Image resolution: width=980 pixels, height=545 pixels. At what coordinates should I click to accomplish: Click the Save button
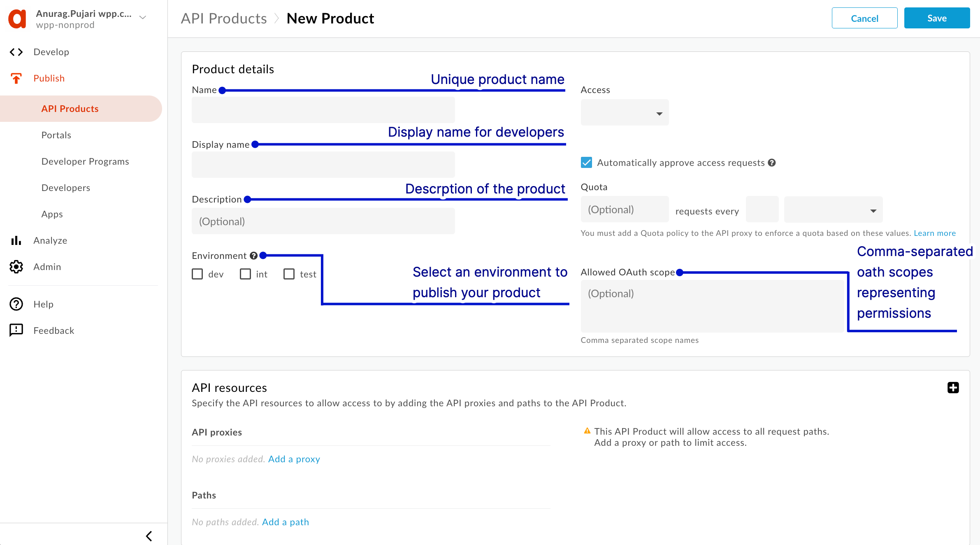click(x=937, y=18)
